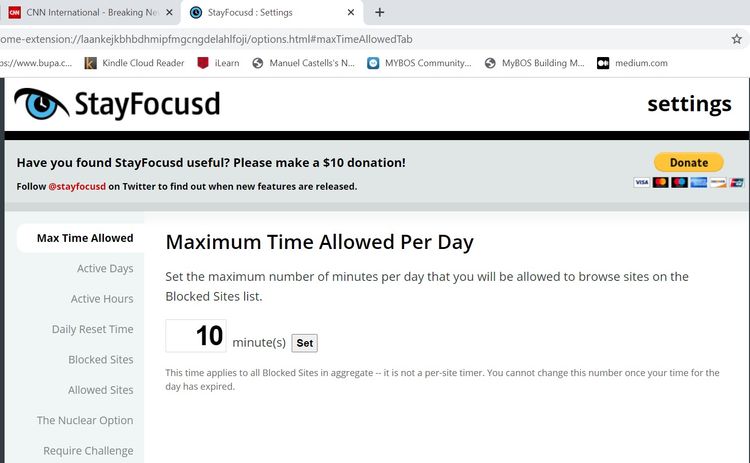
Task: Bookmark this page with the star icon
Action: [x=737, y=39]
